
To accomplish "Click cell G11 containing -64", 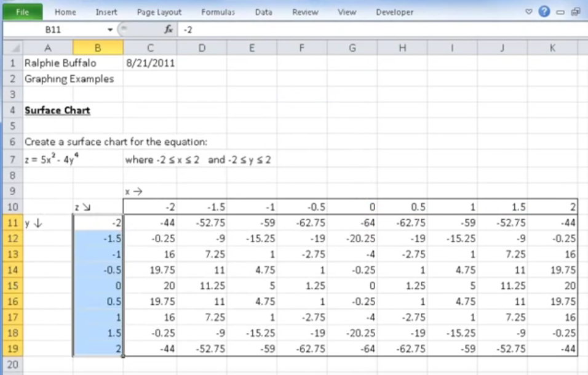I will 352,223.
